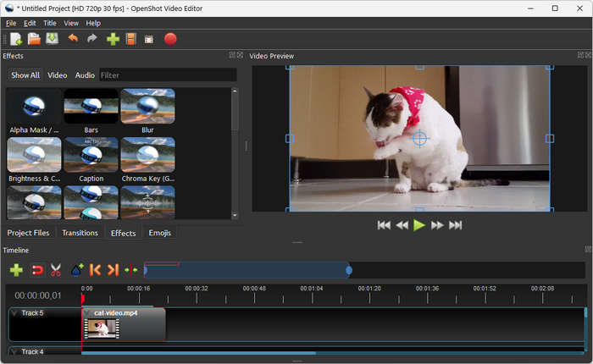Play the video preview
Viewport: 593px width, 364px height.
pos(419,225)
